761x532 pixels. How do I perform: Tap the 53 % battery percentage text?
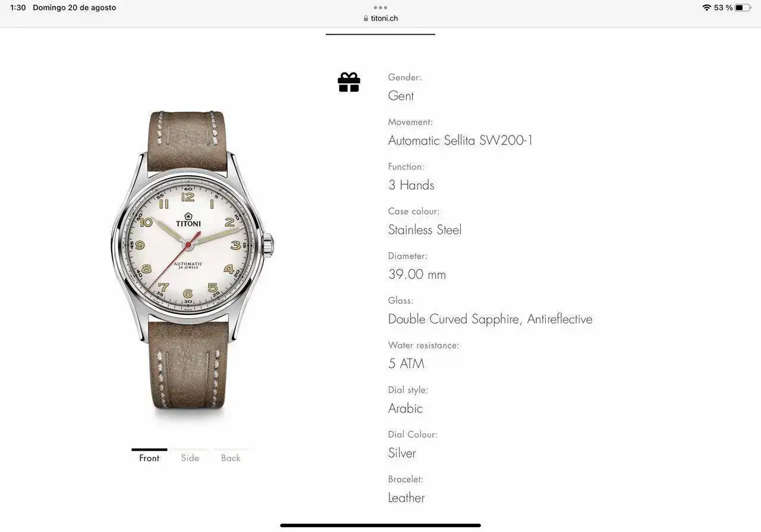723,8
